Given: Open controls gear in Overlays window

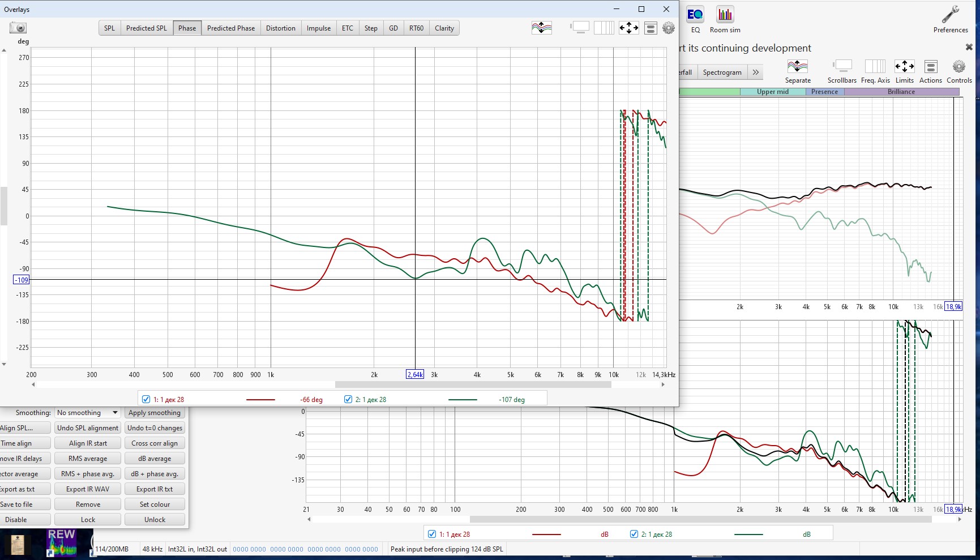Looking at the screenshot, I should 669,28.
